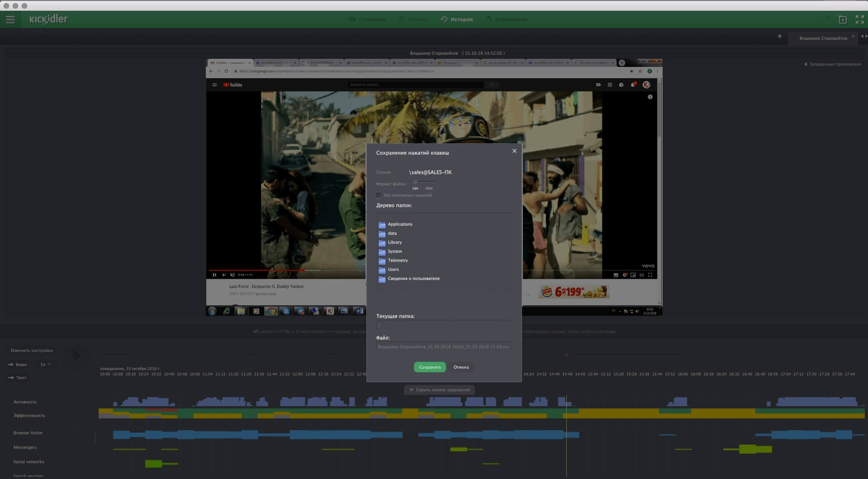Click the YouTube fullscreen icon in player
The image size is (868, 479).
click(x=650, y=275)
